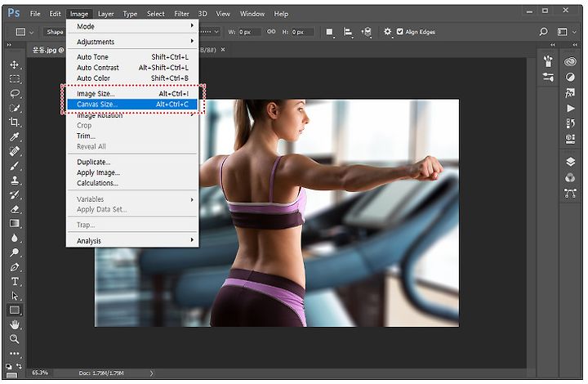Select the Hand tool

pyautogui.click(x=14, y=324)
